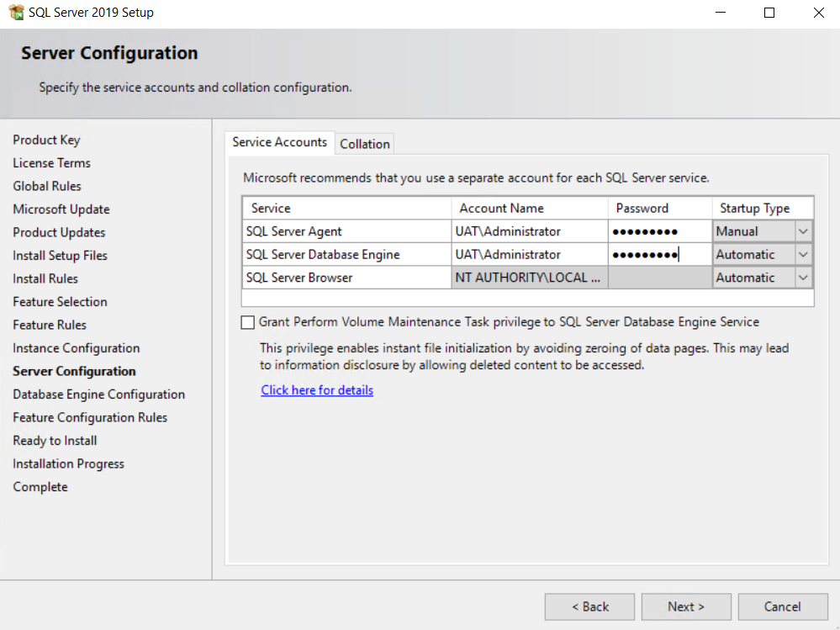840x630 pixels.
Task: Open the Click here for details link
Action: pos(317,390)
